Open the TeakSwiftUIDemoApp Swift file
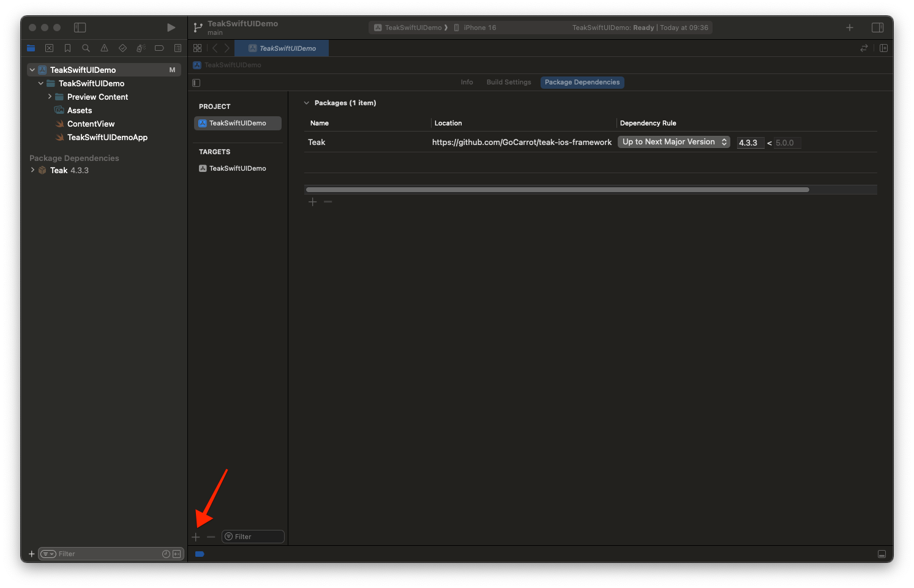The image size is (914, 588). point(107,138)
